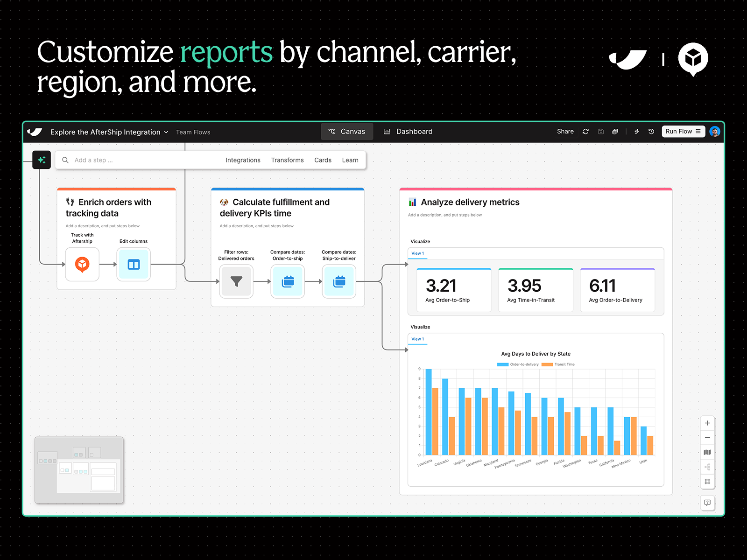Click the save icon in the top toolbar
The image size is (747, 560).
tap(601, 131)
